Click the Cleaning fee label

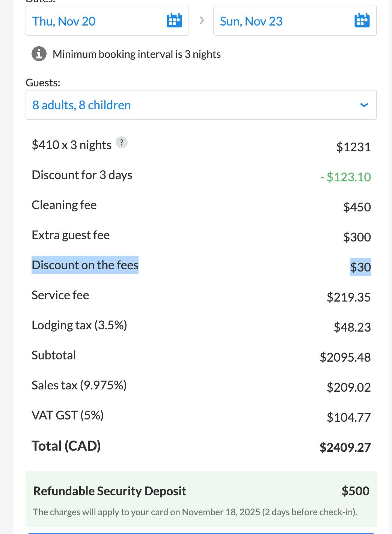point(64,205)
